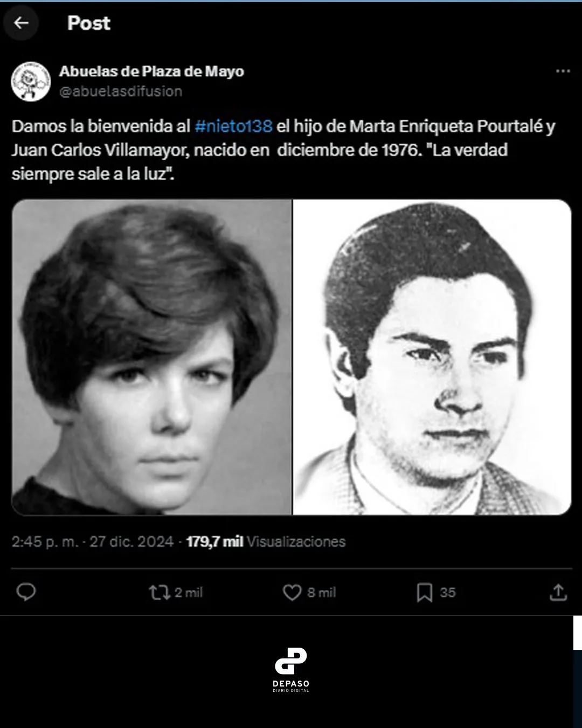Click the Post header title
The height and width of the screenshot is (728, 582).
(x=89, y=23)
